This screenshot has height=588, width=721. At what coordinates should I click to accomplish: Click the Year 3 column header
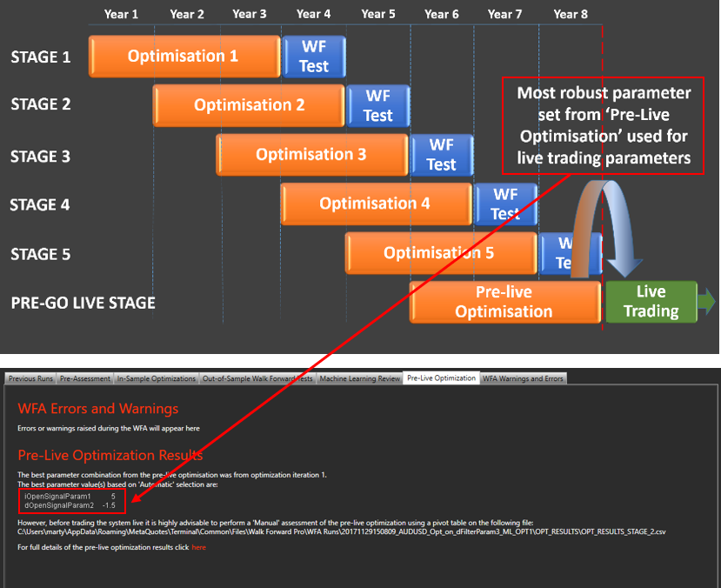click(250, 14)
